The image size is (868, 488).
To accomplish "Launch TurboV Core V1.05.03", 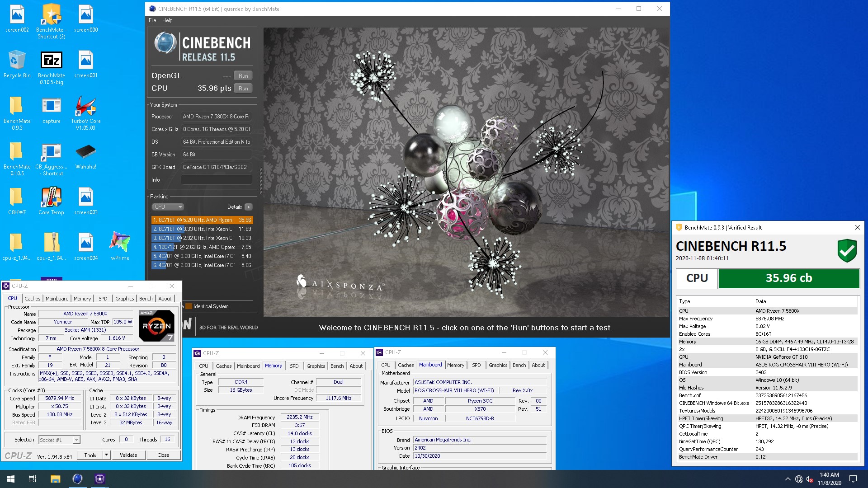I will [86, 113].
